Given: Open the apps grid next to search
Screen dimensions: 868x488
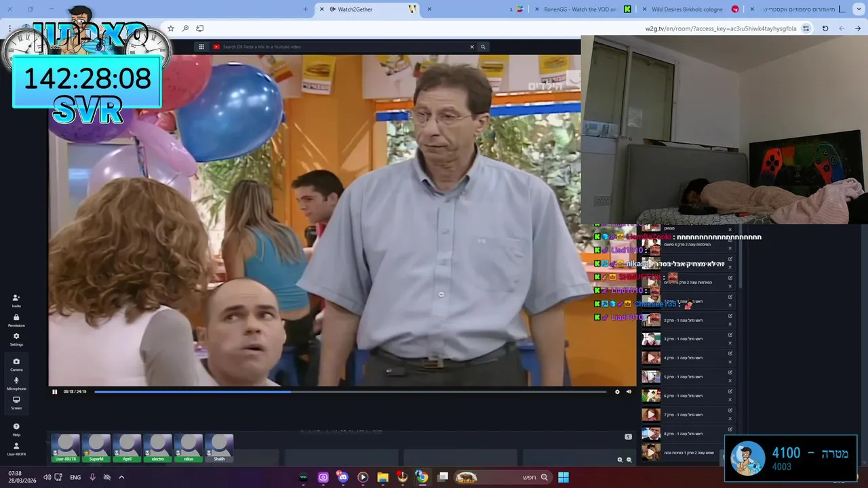Looking at the screenshot, I should point(201,47).
